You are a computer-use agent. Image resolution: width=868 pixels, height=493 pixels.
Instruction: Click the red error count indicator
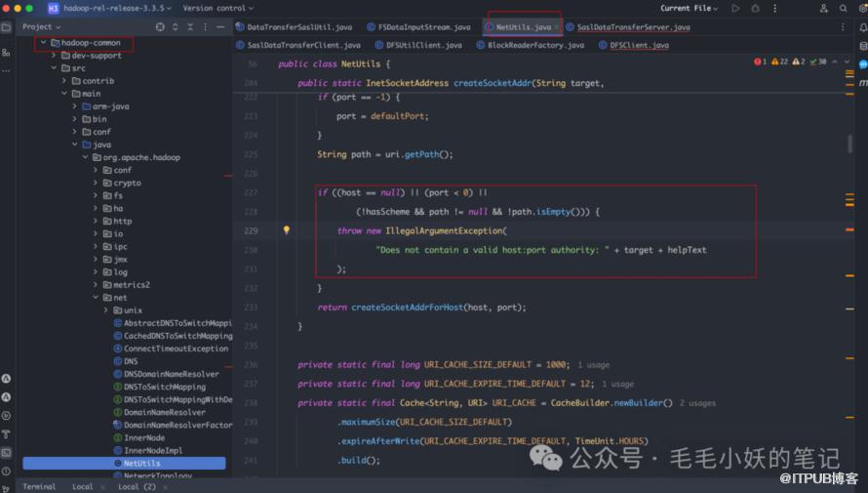click(761, 62)
